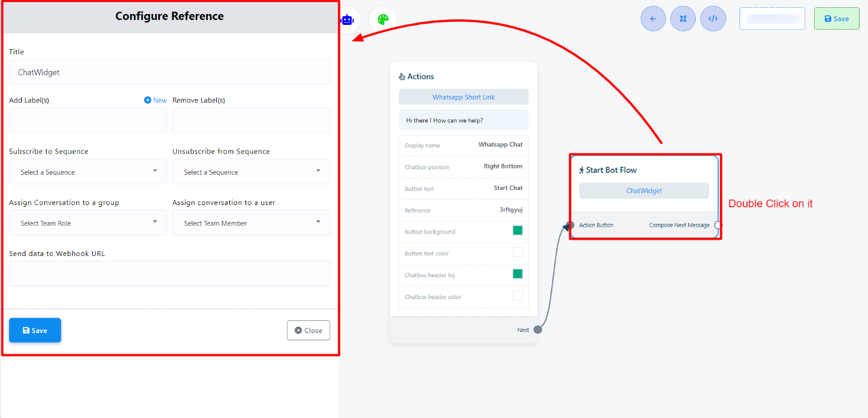This screenshot has height=418, width=868.
Task: Open the code embed icon button
Action: click(x=713, y=19)
